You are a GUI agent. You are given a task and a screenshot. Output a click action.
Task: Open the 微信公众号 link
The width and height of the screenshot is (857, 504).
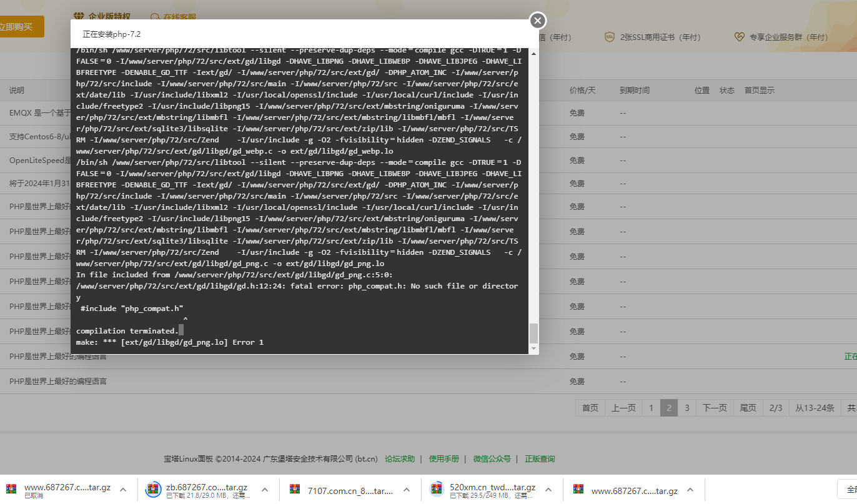pyautogui.click(x=492, y=459)
